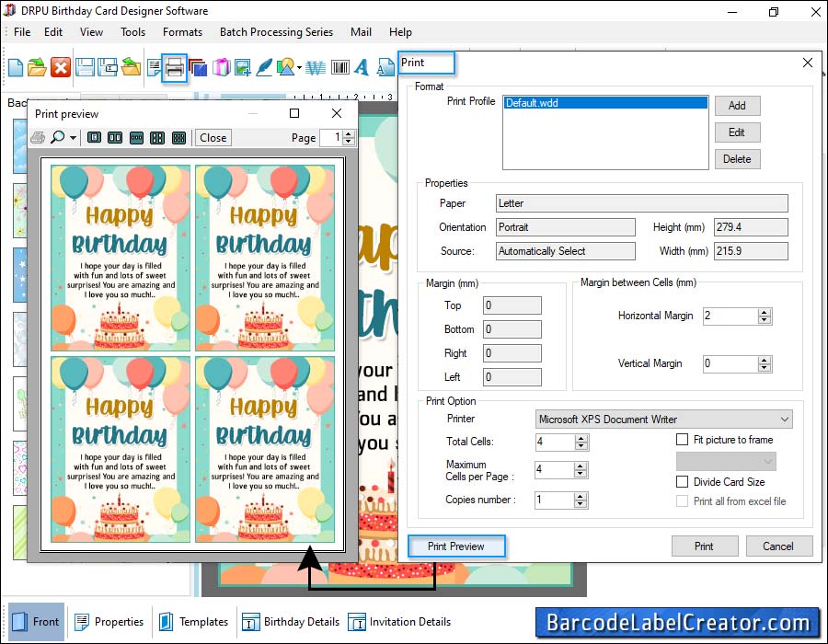Click the Save As floppy icon
The image size is (828, 644).
(108, 67)
